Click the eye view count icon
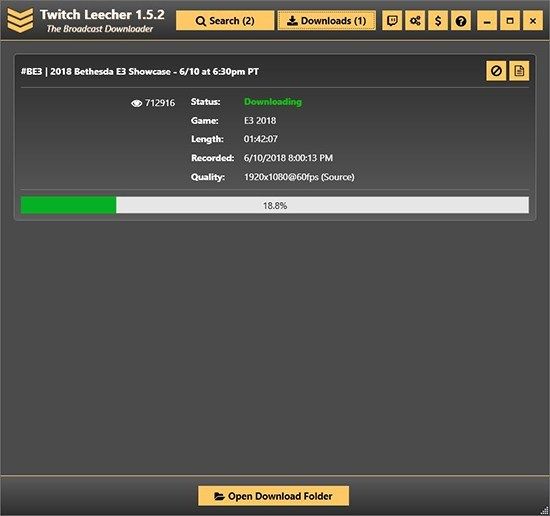Screen dimensions: 550x516 [136, 103]
